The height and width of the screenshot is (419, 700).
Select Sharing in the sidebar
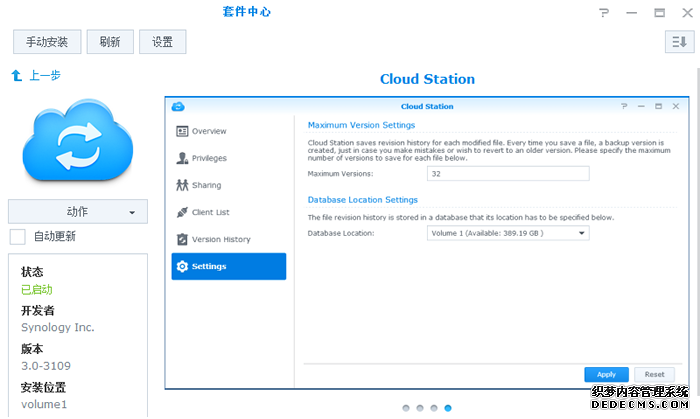pos(229,185)
